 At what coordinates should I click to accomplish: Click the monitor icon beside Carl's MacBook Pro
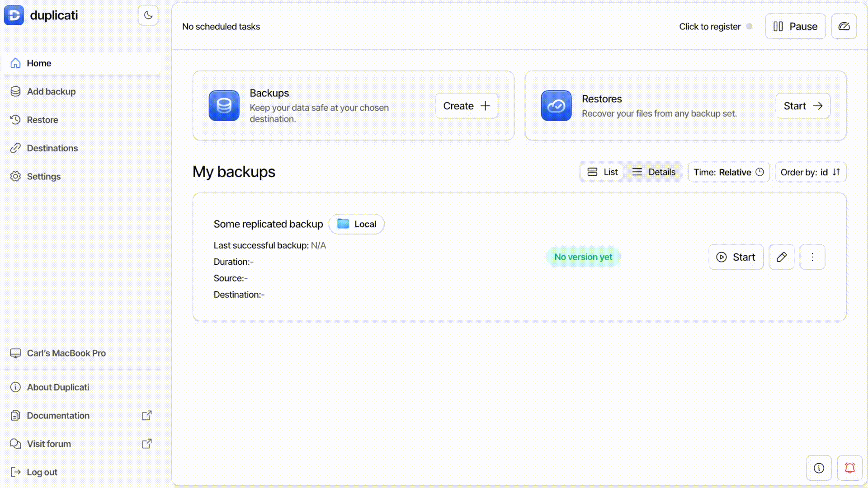[16, 353]
